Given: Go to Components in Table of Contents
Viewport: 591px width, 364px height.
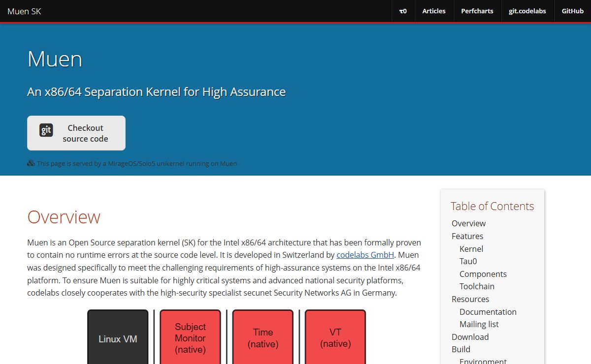Looking at the screenshot, I should (x=483, y=274).
